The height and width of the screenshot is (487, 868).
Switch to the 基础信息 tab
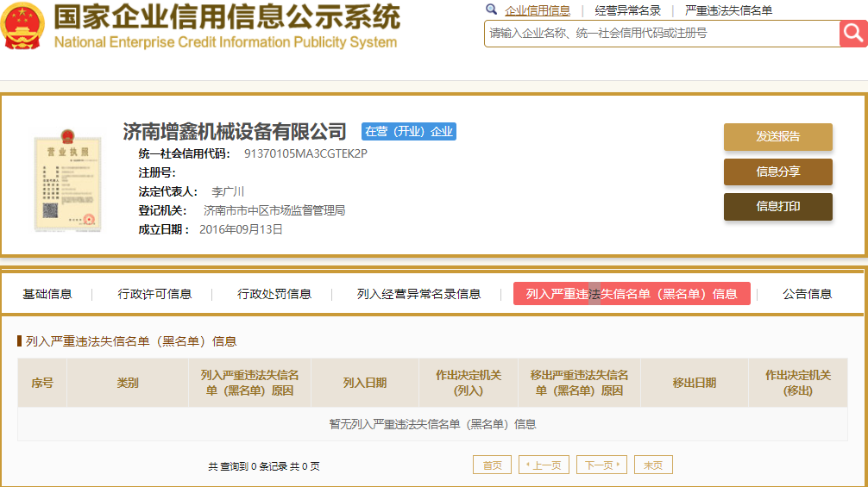(x=47, y=294)
